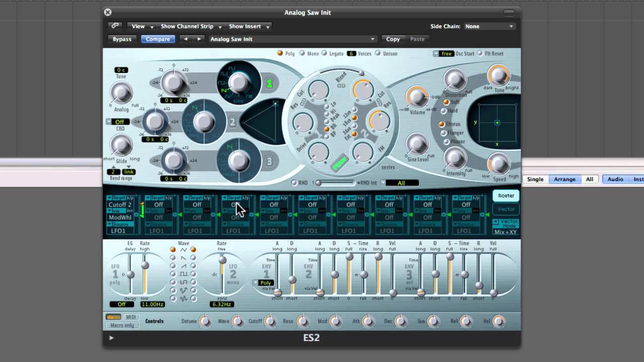Screen dimensions: 644x362
Task: Click the LFO 2 Rate slider handle
Action: (222, 260)
